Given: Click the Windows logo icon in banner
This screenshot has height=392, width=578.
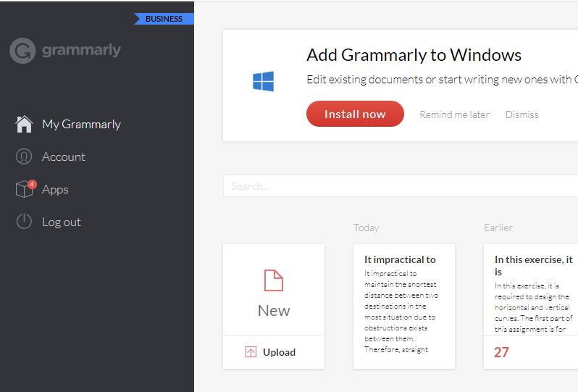Looking at the screenshot, I should [263, 81].
